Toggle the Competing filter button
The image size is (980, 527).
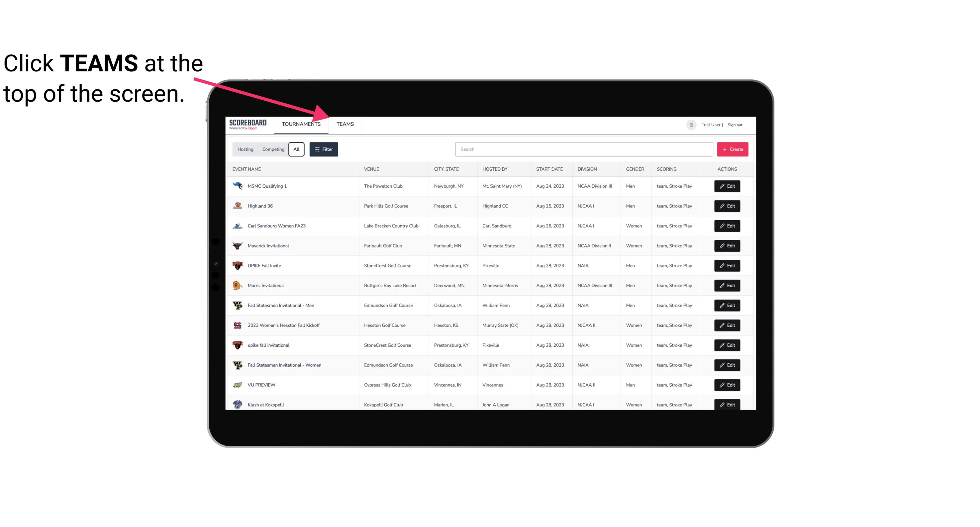(273, 149)
